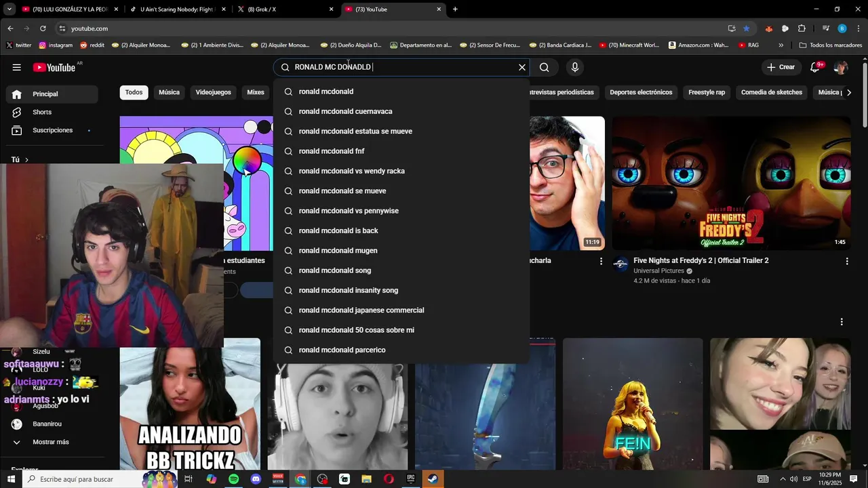Open Epic Games from the taskbar
The image size is (868, 488).
[x=411, y=479]
